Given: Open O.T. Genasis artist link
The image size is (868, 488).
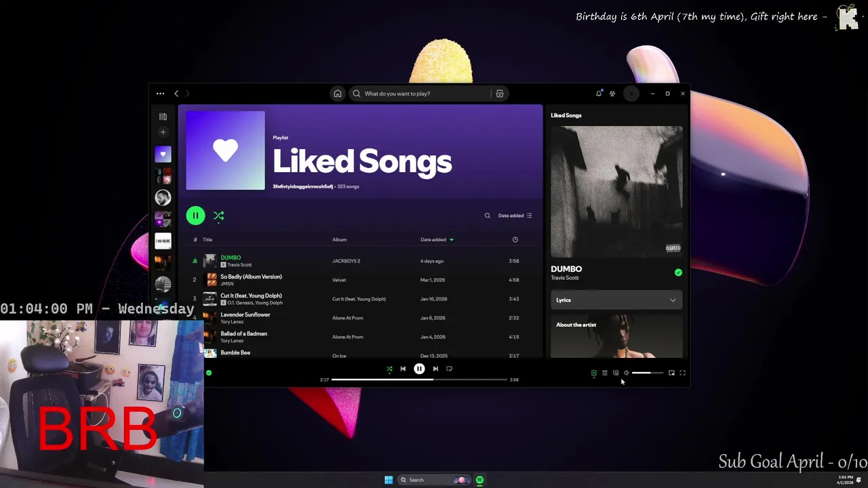Looking at the screenshot, I should pos(240,303).
